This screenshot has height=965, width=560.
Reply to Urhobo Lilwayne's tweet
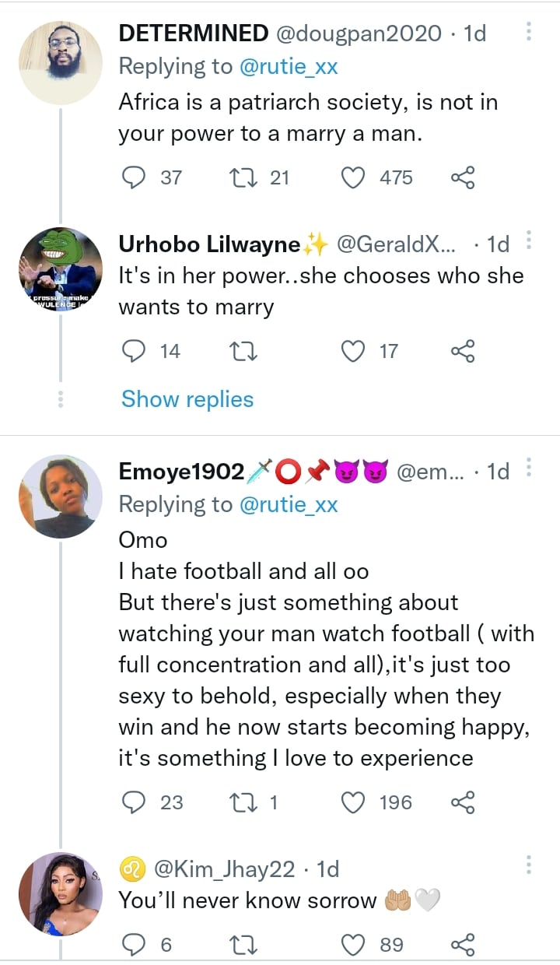pyautogui.click(x=135, y=351)
